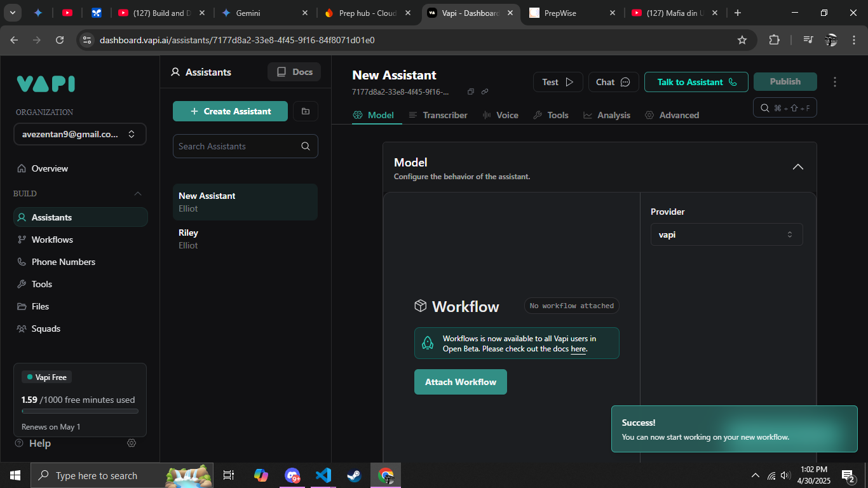Open the Windows Start menu
The image size is (868, 488).
(x=15, y=475)
